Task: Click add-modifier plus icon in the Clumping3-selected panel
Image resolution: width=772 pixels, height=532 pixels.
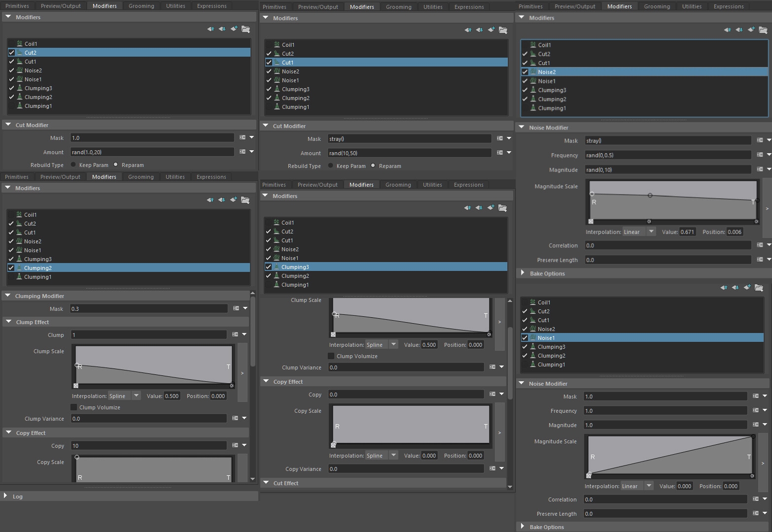Action: coord(491,208)
